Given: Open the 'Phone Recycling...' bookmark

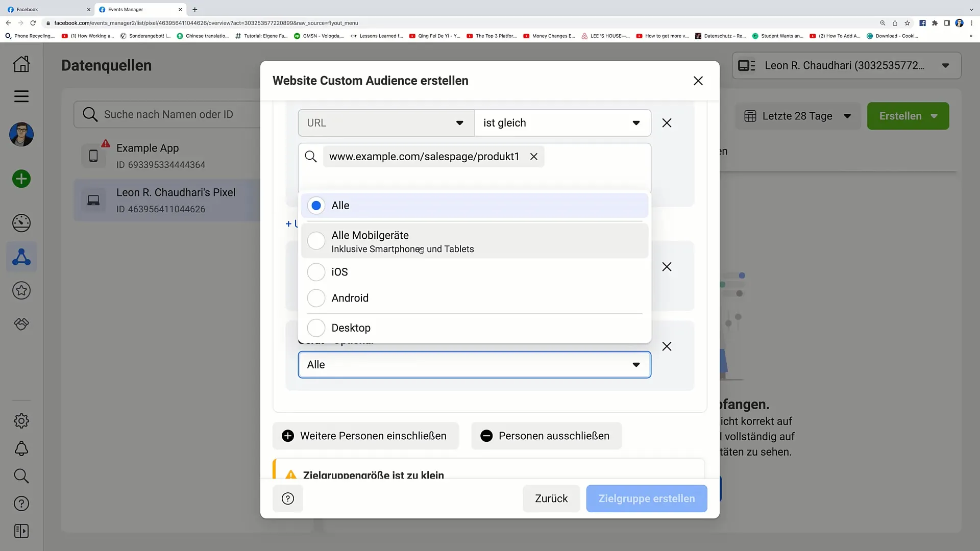Looking at the screenshot, I should [30, 36].
